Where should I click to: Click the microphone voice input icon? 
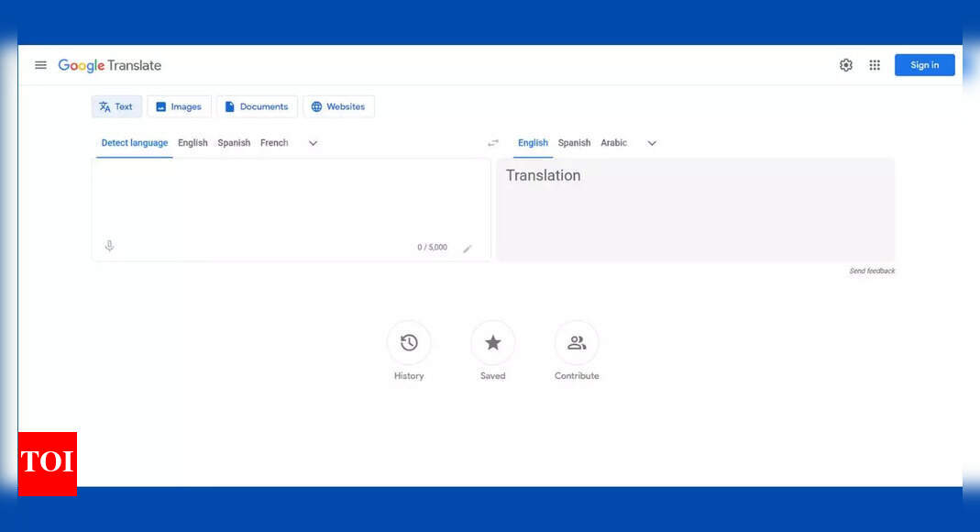109,246
